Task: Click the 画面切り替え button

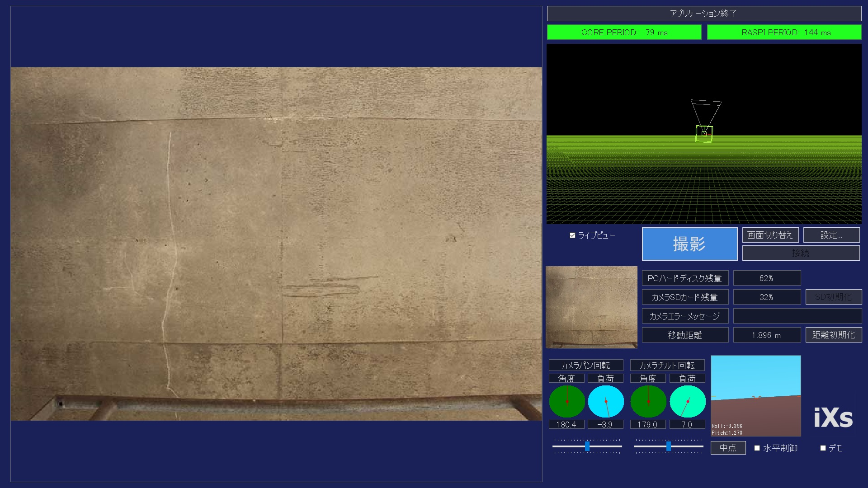Action: (x=770, y=235)
